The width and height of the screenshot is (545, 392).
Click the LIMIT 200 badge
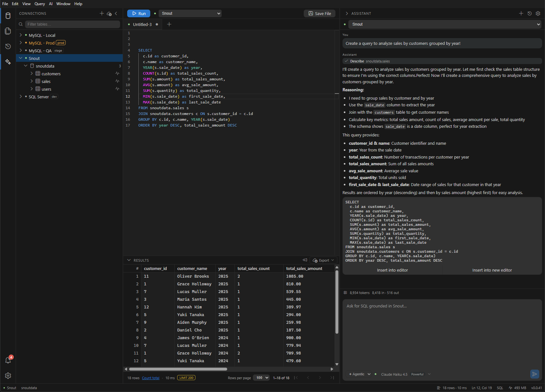pos(186,378)
